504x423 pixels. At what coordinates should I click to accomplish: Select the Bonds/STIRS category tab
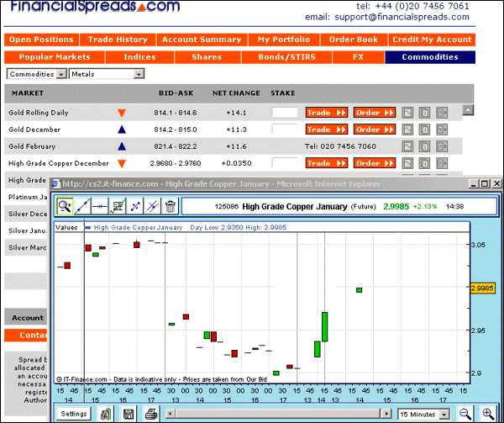coord(286,57)
